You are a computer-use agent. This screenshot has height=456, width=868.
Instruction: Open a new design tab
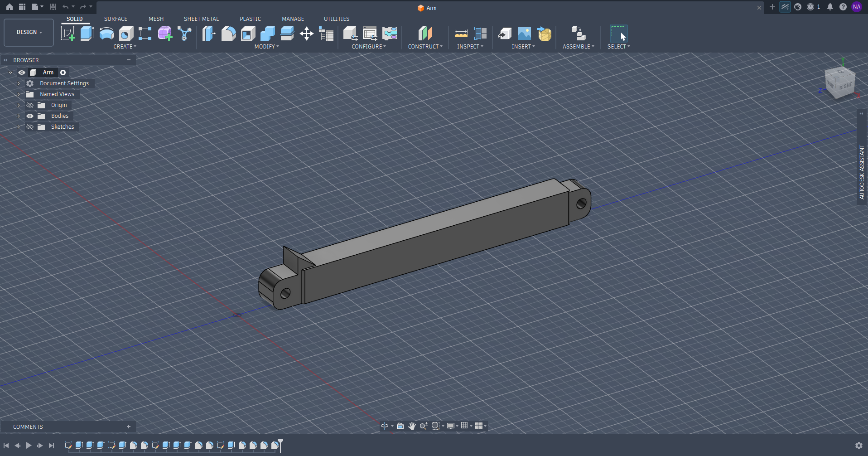[x=772, y=7]
